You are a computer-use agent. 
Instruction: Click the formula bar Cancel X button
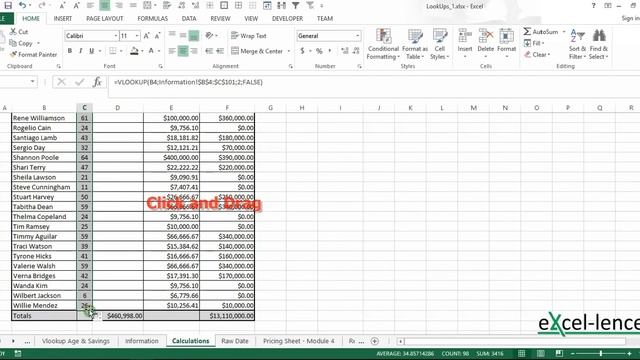pos(61,82)
